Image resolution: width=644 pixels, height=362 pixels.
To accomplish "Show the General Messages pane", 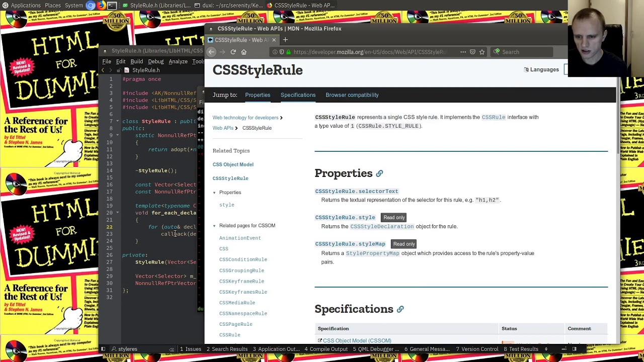I will click(427, 349).
